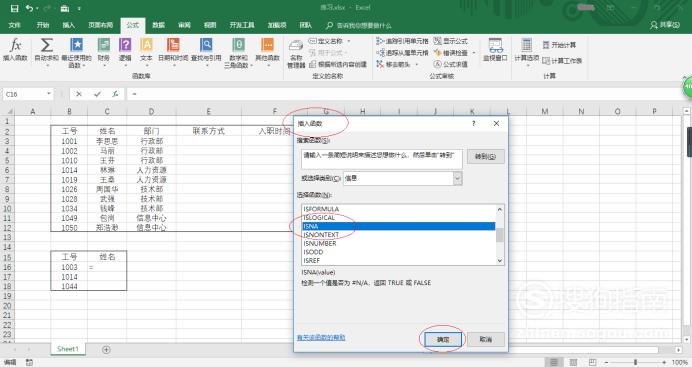Click the function search description text box

[x=382, y=159]
